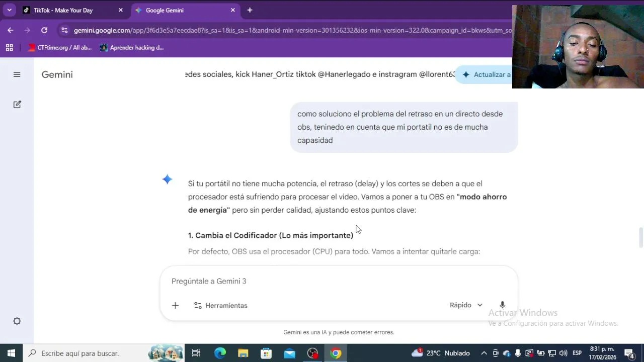
Task: Switch to OBS Studio on the taskbar
Action: point(312,353)
